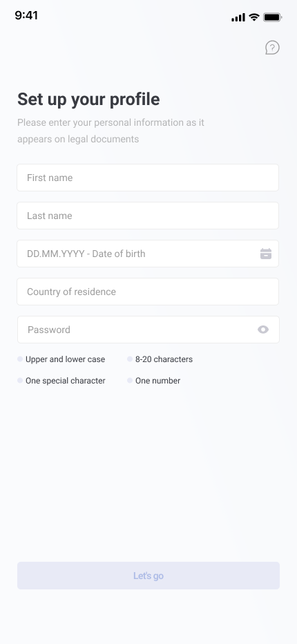The height and width of the screenshot is (644, 297).
Task: Focus the Password text field
Action: [148, 330]
